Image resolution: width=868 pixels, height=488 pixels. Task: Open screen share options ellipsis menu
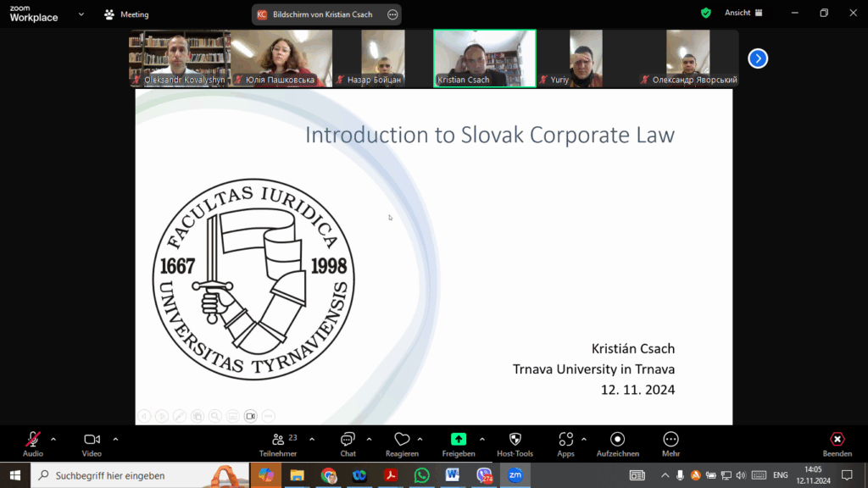(392, 14)
